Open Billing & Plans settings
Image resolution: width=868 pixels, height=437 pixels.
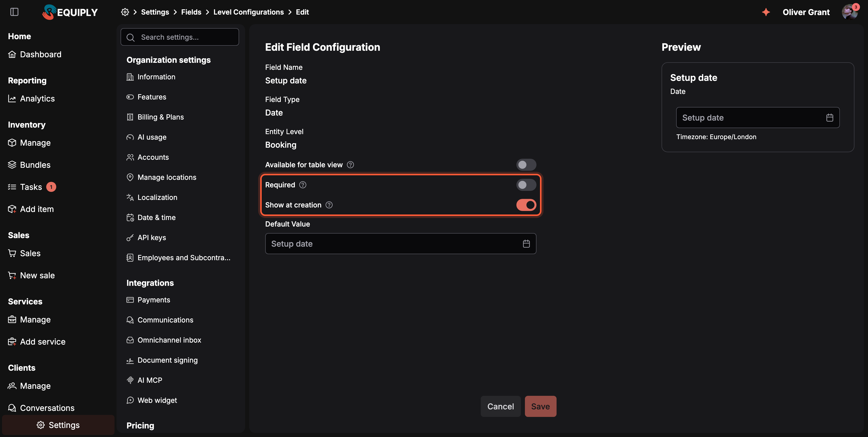pyautogui.click(x=155, y=117)
